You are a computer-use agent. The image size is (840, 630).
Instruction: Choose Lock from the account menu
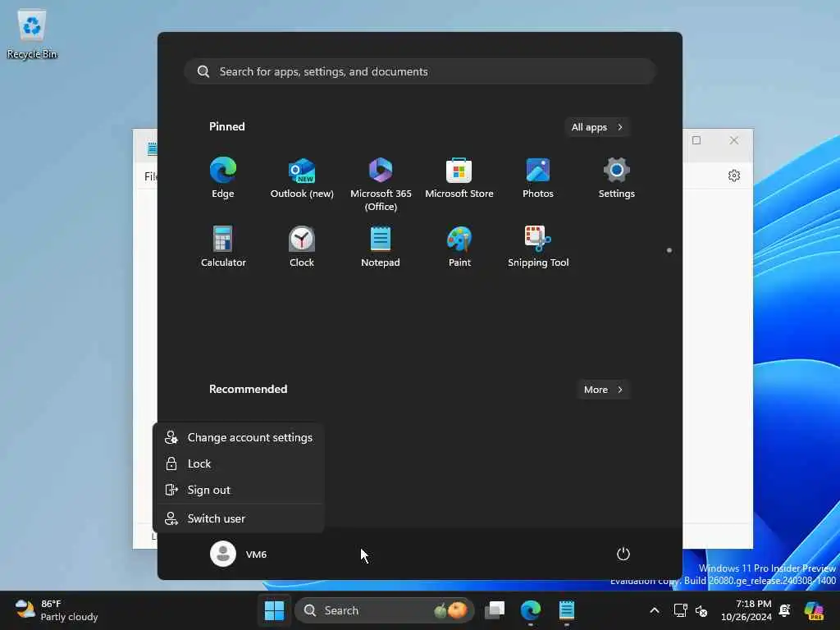coord(239,463)
